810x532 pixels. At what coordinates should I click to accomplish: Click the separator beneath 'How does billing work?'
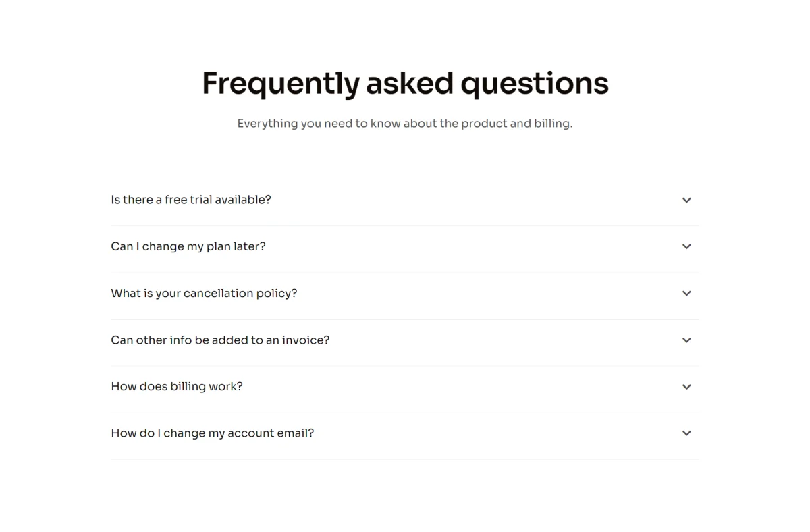[405, 413]
